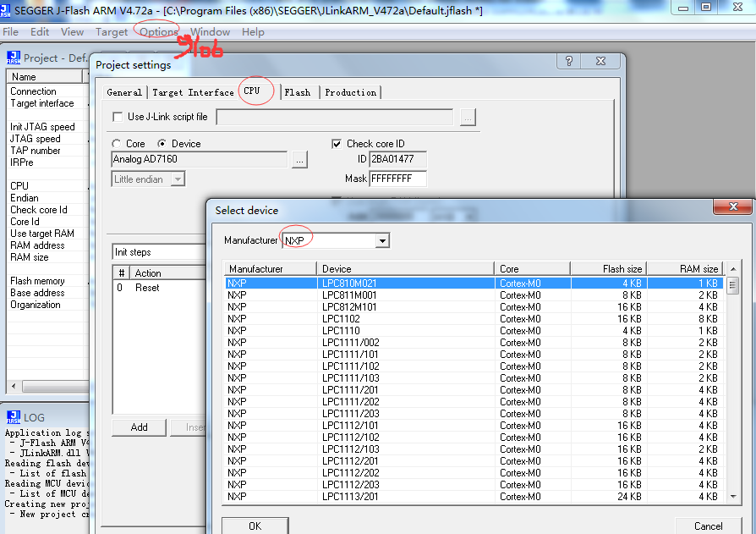Switch to the Production tab

351,92
